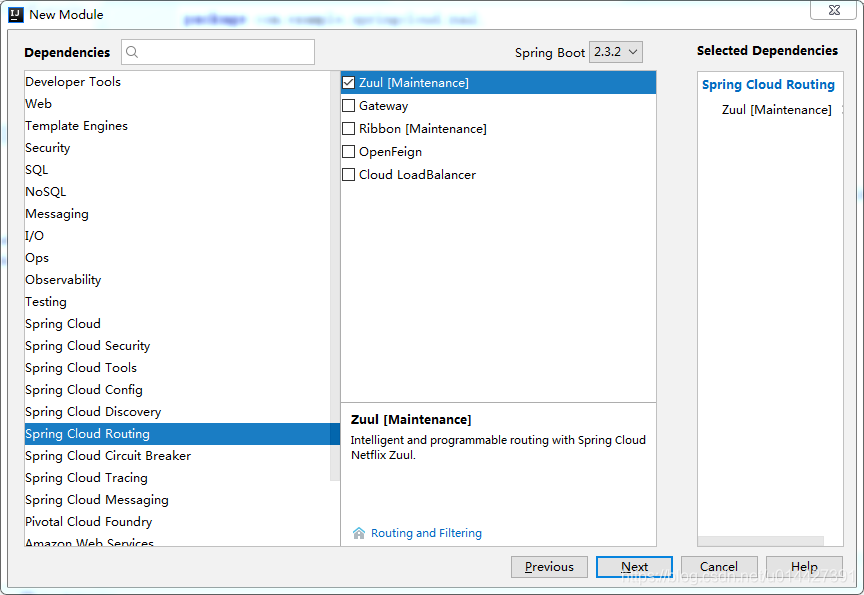Follow the Routing and Filtering link
The image size is (864, 595).
click(426, 533)
